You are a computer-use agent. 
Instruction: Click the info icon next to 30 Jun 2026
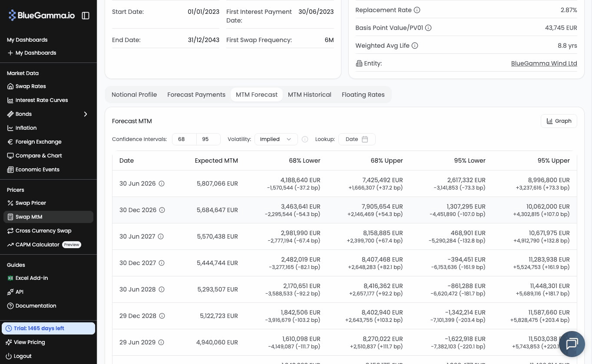[x=162, y=184]
